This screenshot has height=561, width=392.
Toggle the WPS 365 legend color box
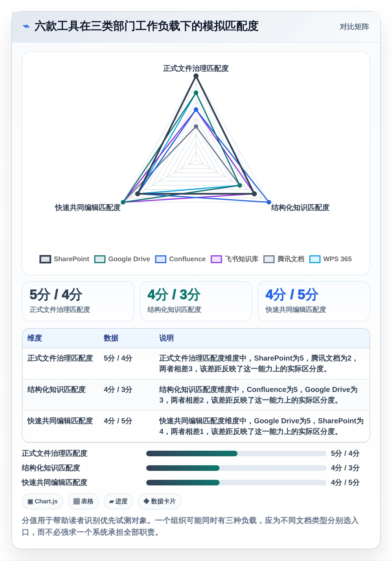coord(315,259)
